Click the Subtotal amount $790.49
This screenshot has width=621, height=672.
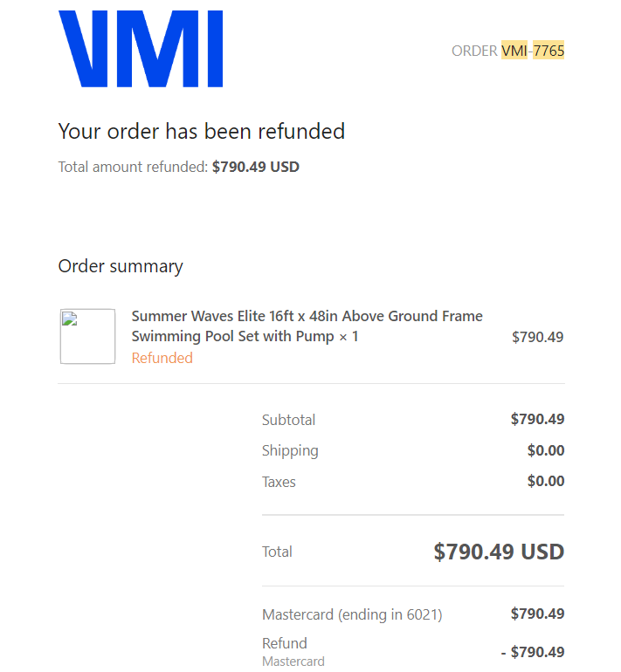point(537,419)
